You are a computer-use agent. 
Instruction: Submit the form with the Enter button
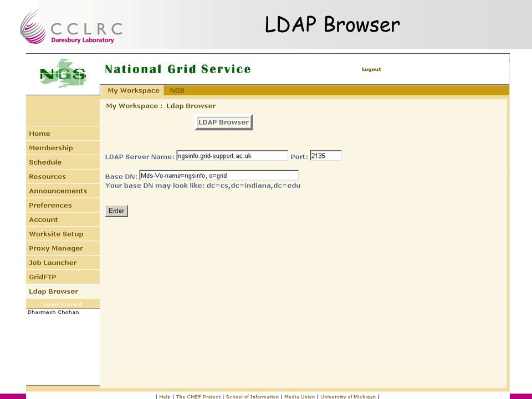(116, 211)
